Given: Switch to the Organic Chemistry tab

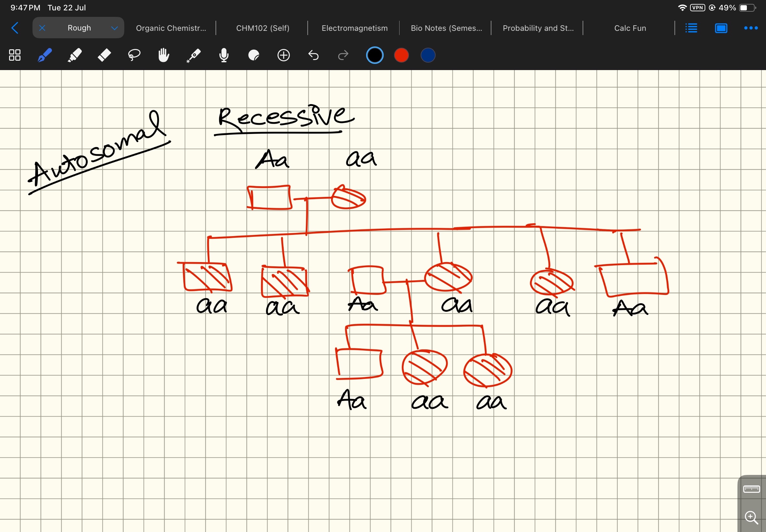Looking at the screenshot, I should tap(171, 28).
